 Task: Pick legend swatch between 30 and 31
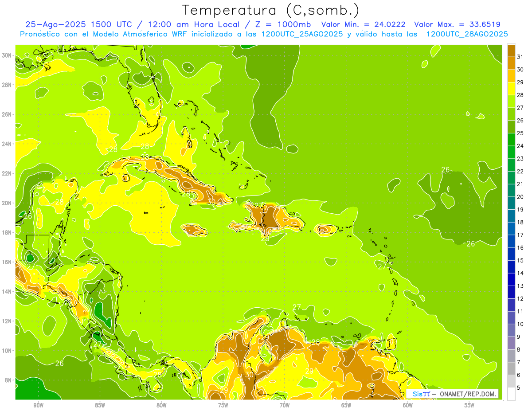[511, 63]
